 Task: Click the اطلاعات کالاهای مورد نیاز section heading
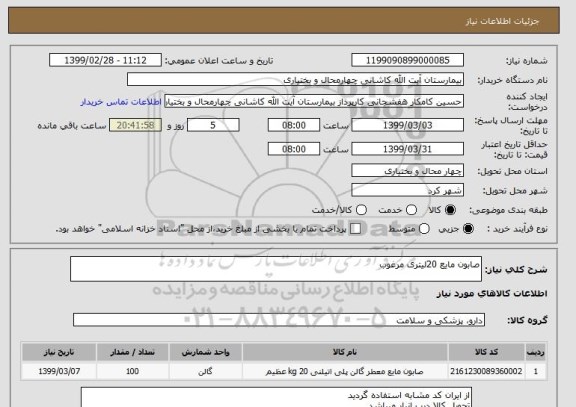[492, 293]
